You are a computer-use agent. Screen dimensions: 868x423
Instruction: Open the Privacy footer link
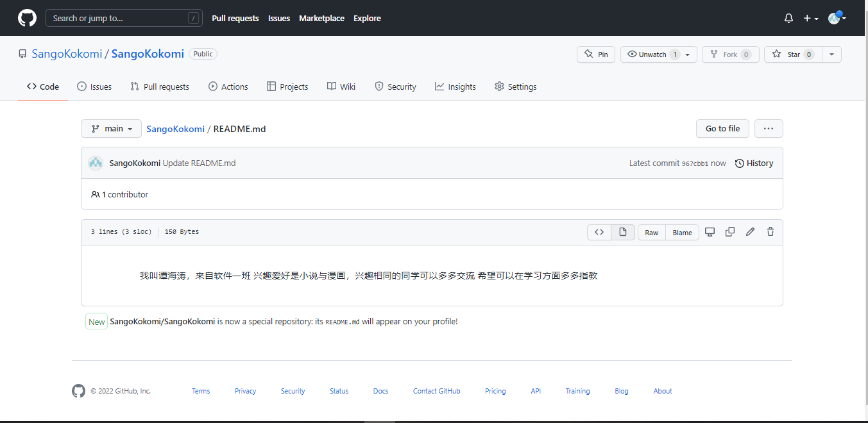[x=245, y=391]
